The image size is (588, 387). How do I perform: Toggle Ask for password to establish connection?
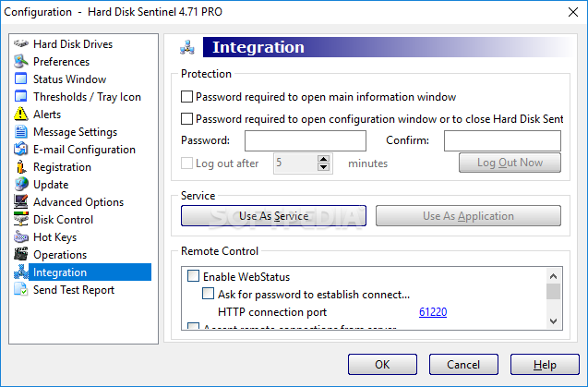[x=208, y=294]
